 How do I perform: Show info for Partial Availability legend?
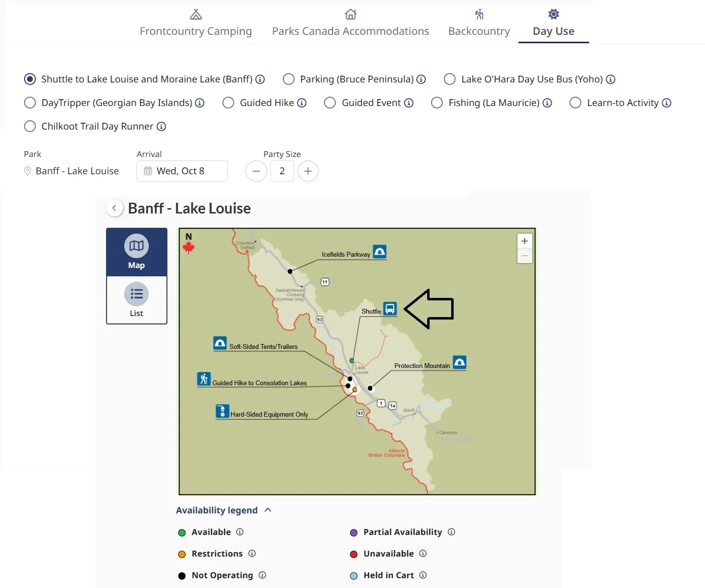point(452,532)
